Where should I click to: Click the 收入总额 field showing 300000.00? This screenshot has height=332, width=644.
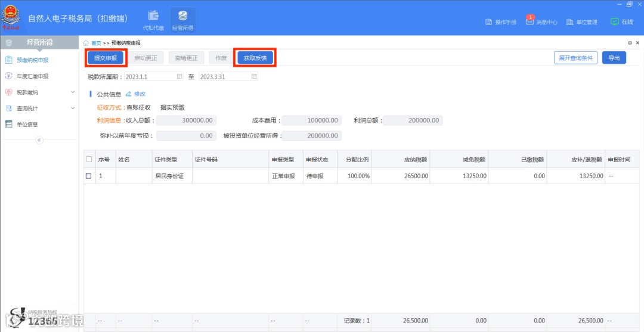[187, 120]
